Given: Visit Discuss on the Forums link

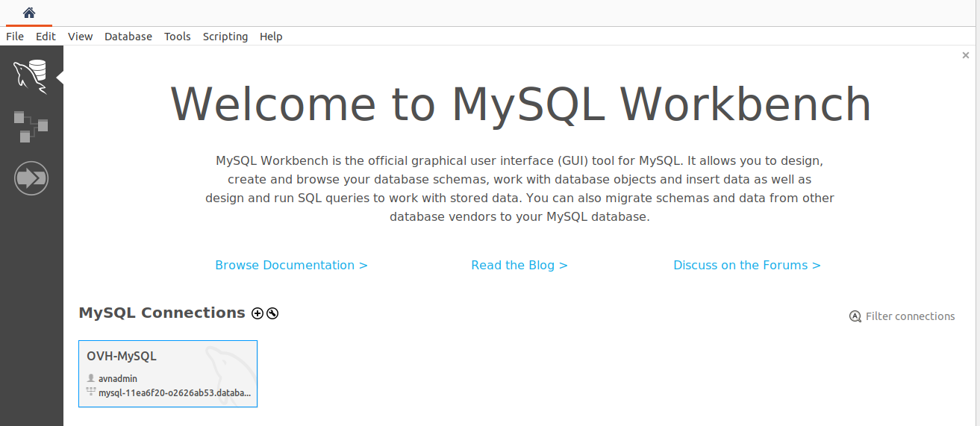Looking at the screenshot, I should tap(746, 265).
